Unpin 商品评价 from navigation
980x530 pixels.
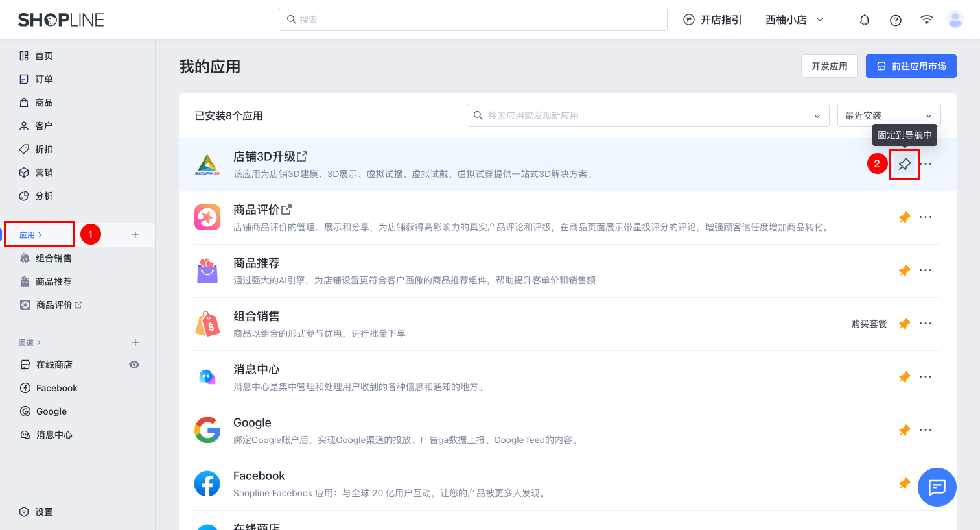[x=905, y=217]
